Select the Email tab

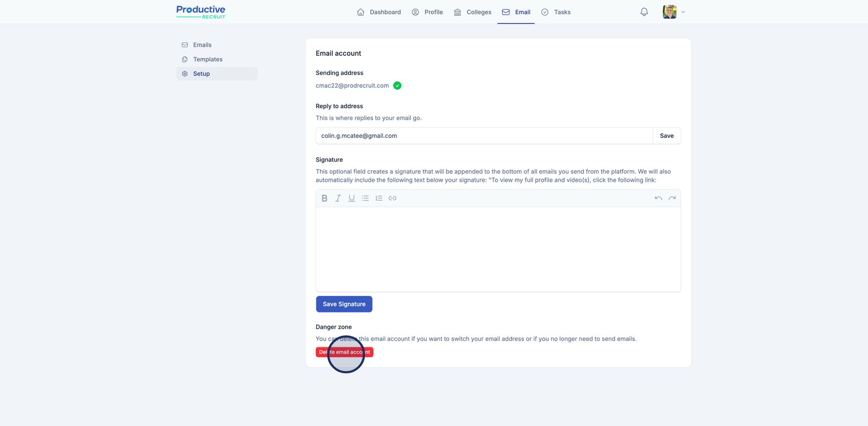(516, 12)
